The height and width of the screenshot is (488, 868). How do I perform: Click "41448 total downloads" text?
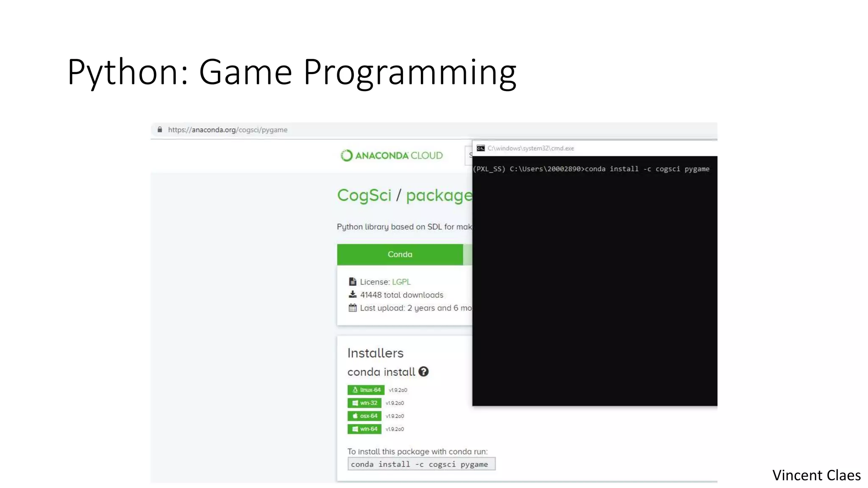tap(401, 295)
